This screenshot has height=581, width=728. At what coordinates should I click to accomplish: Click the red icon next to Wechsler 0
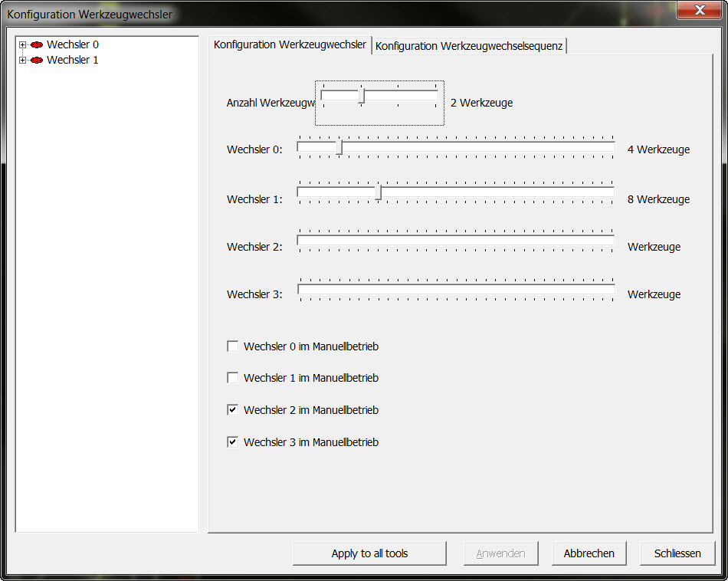36,45
